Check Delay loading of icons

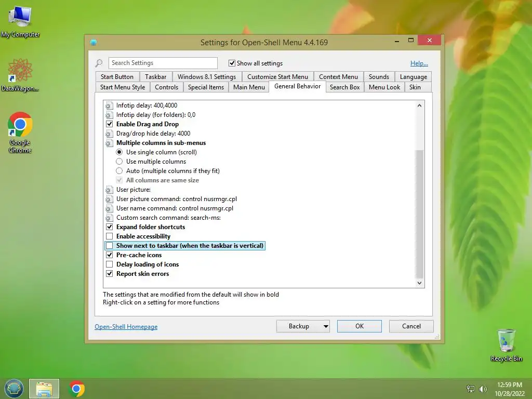point(109,264)
